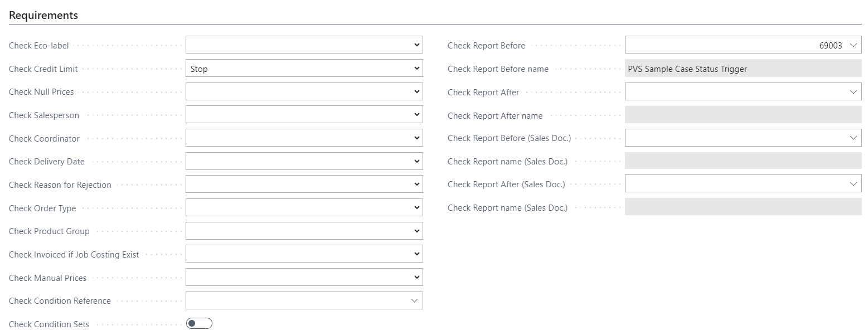Click the Check Report After name field
The width and height of the screenshot is (868, 335).
click(743, 115)
